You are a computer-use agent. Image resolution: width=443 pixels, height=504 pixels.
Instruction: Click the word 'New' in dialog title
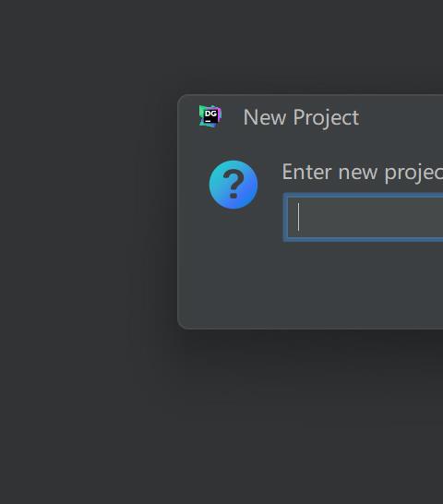point(265,117)
